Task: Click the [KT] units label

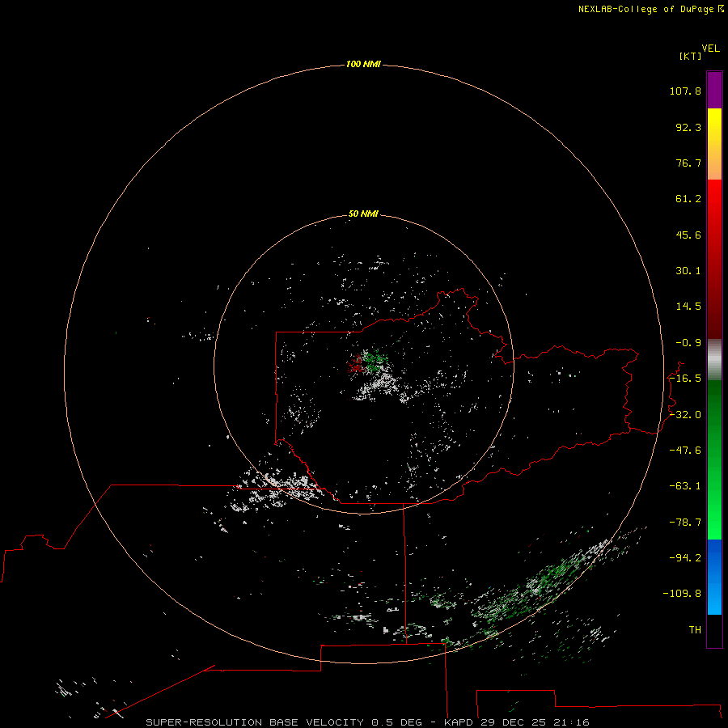Action: point(691,56)
